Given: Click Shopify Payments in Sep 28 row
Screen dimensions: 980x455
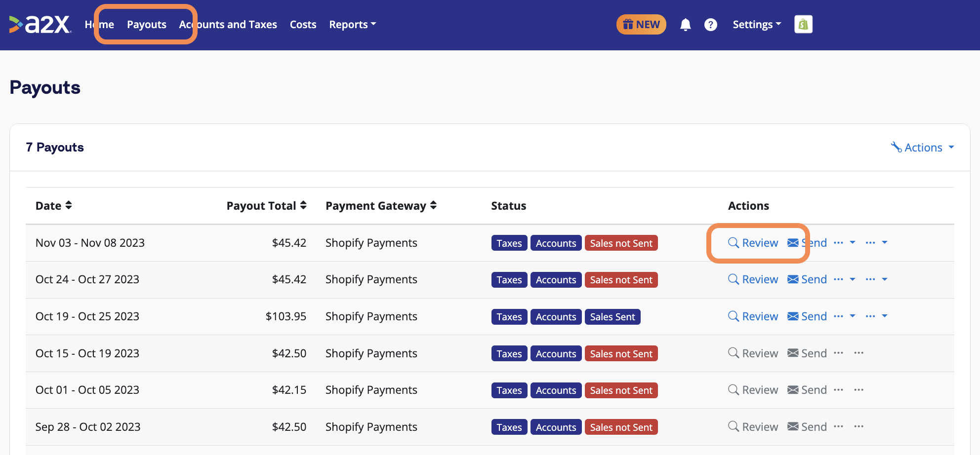Looking at the screenshot, I should 371,427.
